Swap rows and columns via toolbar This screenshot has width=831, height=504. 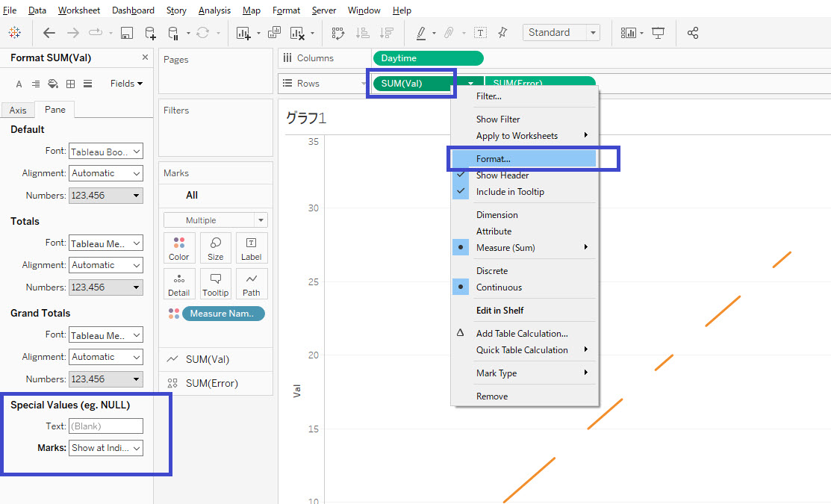pos(337,33)
